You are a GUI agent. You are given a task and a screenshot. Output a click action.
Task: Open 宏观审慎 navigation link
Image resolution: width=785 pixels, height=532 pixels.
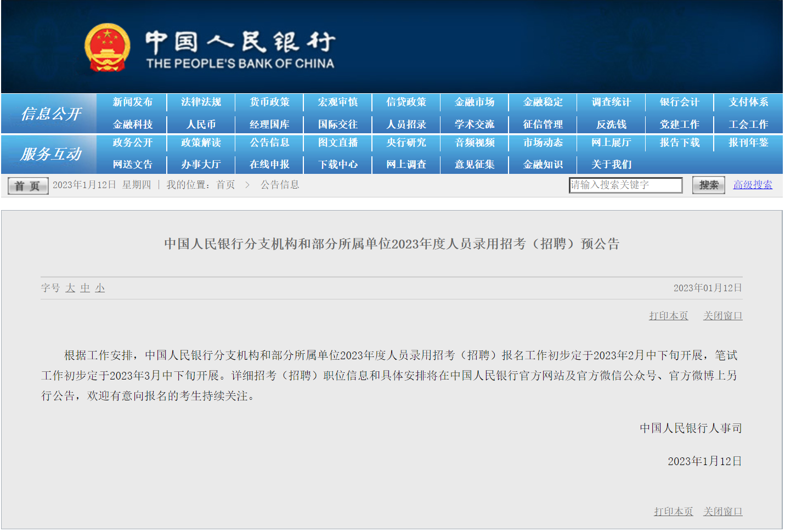[338, 102]
